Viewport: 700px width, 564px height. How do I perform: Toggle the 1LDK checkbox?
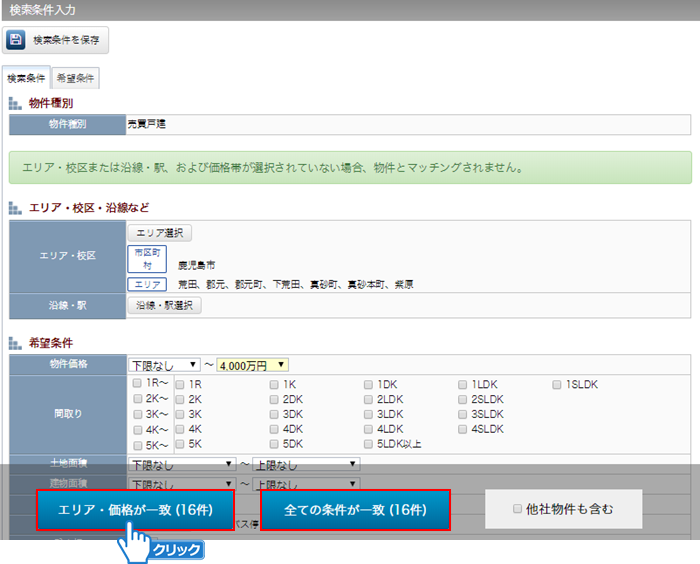[462, 384]
